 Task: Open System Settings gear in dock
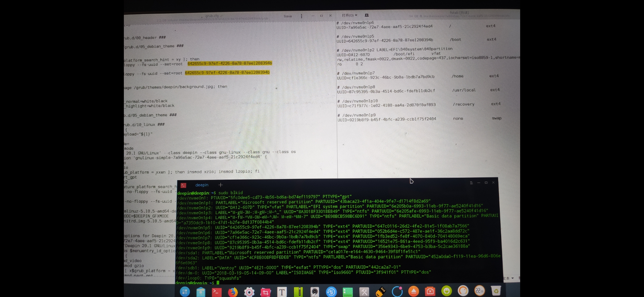pos(249,292)
